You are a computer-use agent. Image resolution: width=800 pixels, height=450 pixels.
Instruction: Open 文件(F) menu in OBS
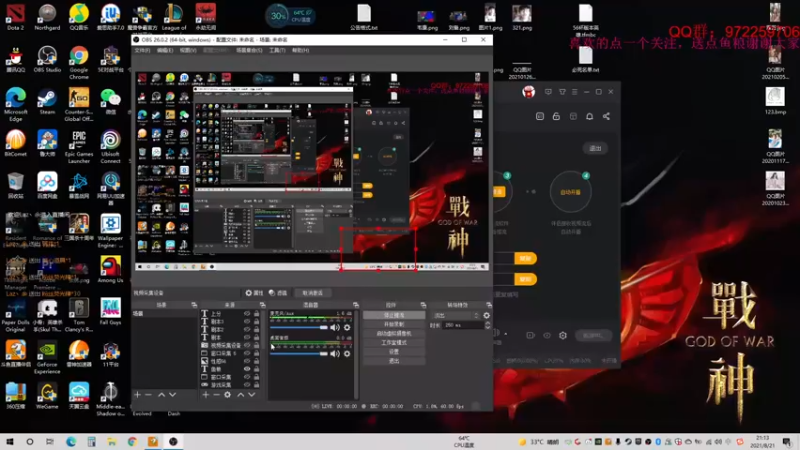[x=142, y=51]
